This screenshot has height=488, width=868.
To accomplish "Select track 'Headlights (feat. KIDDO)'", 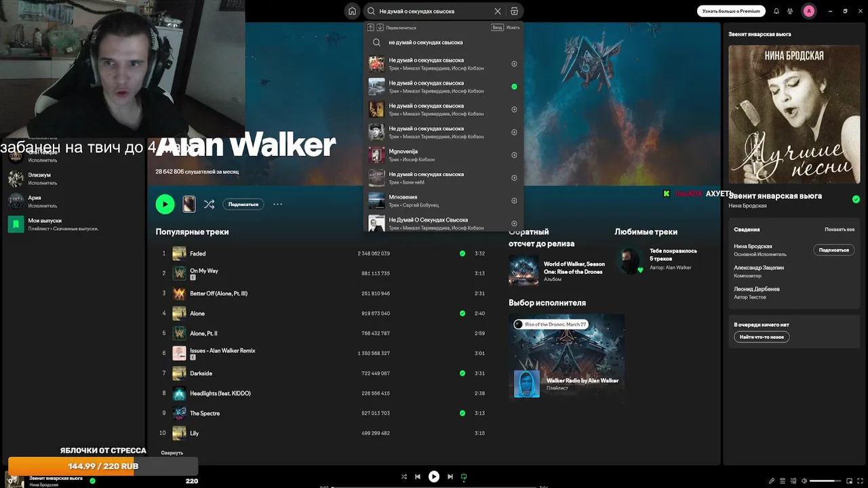I will tap(324, 393).
